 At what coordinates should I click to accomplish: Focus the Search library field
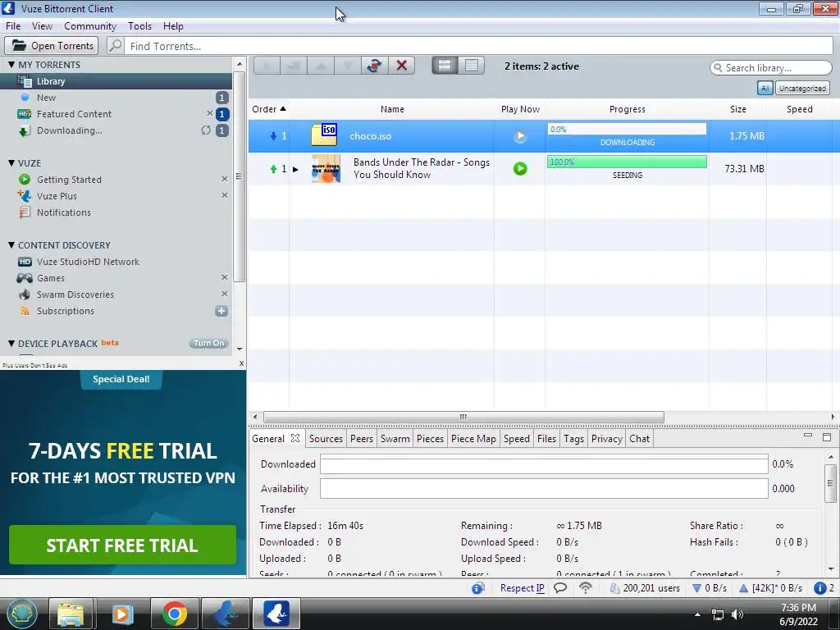771,68
